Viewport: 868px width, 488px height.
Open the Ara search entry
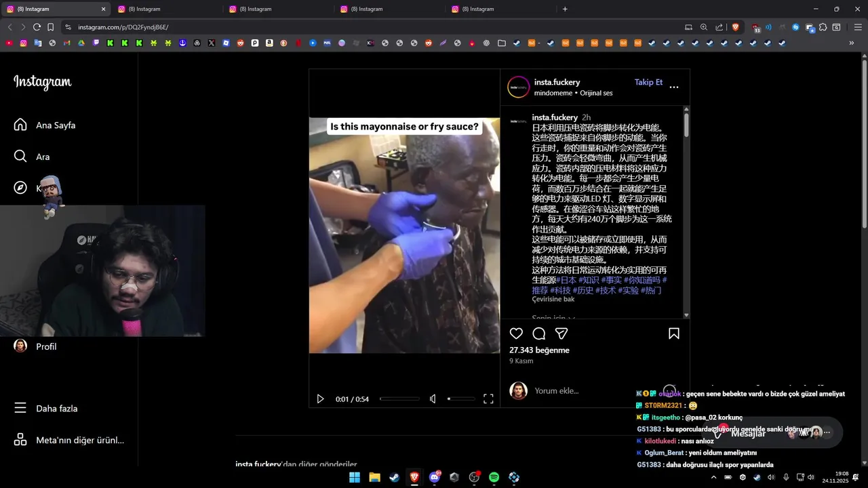(x=32, y=157)
